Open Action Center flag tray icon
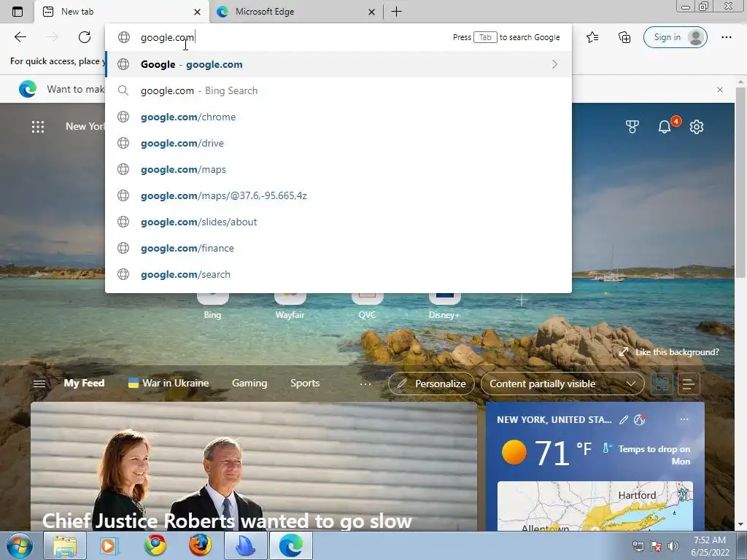The height and width of the screenshot is (560, 747). pos(656,546)
